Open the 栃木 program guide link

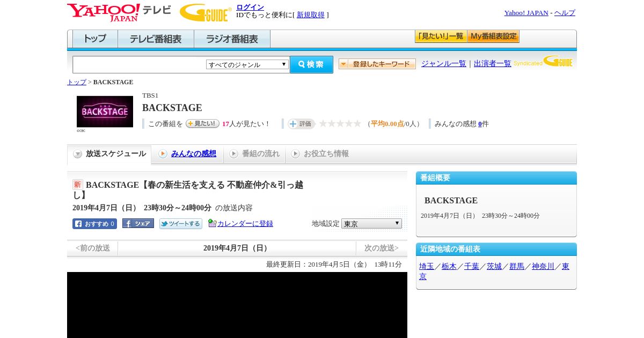449,266
